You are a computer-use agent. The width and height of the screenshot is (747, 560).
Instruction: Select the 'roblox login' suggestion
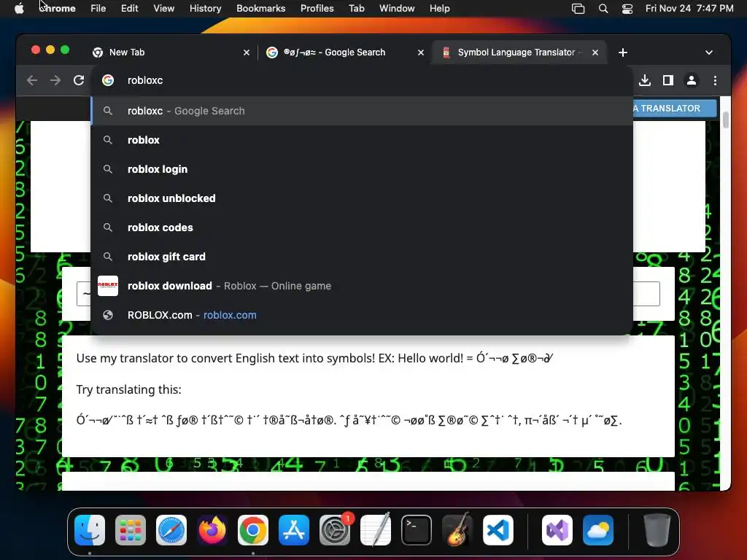pos(362,169)
